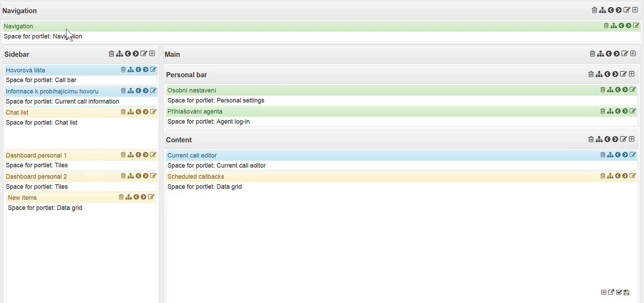The image size is (644, 303).
Task: Move the New items portlet right
Action: click(x=144, y=197)
